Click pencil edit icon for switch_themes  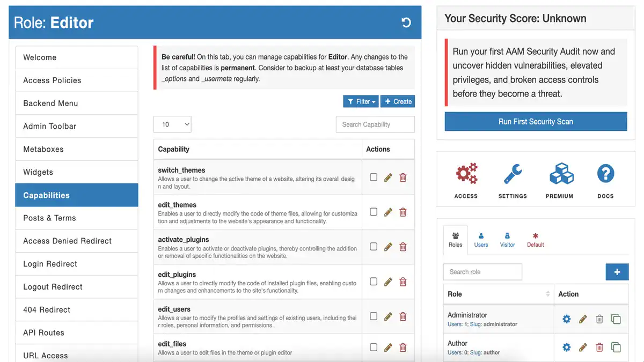click(388, 178)
